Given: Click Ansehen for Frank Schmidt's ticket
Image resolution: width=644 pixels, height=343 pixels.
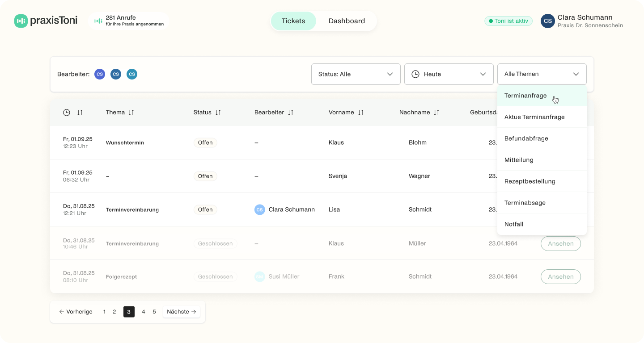Looking at the screenshot, I should (x=560, y=276).
